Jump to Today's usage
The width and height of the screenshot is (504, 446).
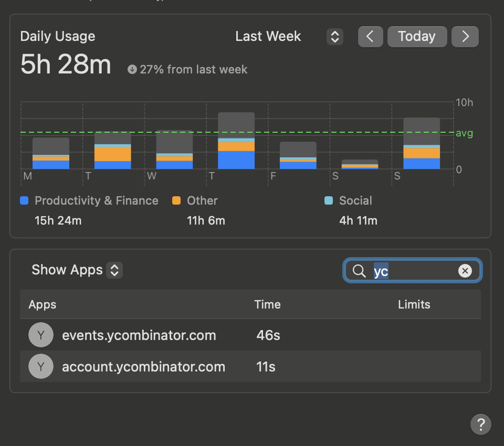(x=417, y=37)
